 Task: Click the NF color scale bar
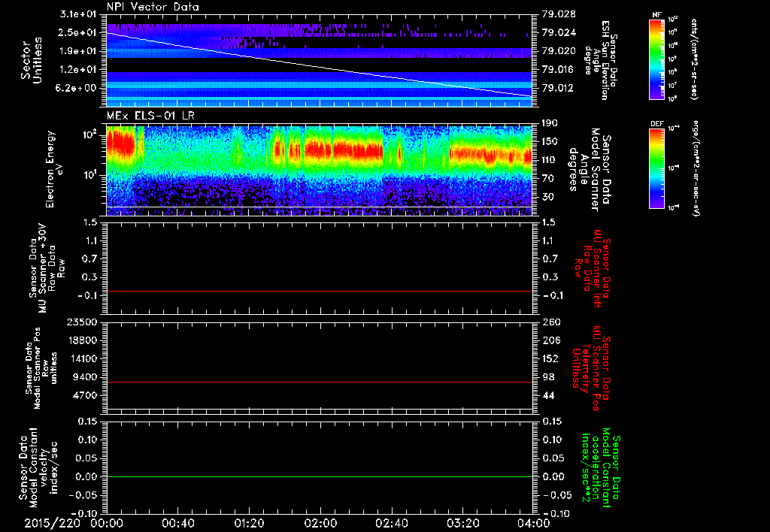656,59
